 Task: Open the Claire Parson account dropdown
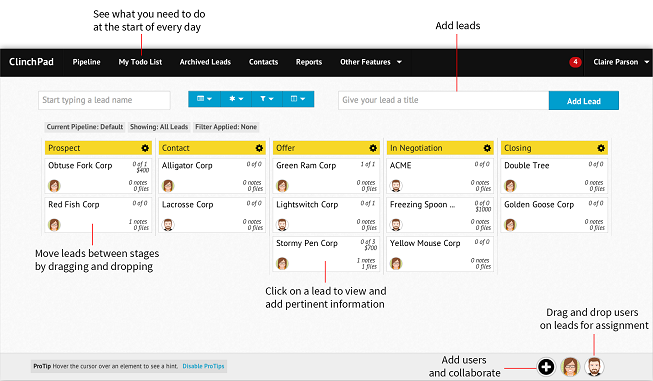(x=621, y=62)
